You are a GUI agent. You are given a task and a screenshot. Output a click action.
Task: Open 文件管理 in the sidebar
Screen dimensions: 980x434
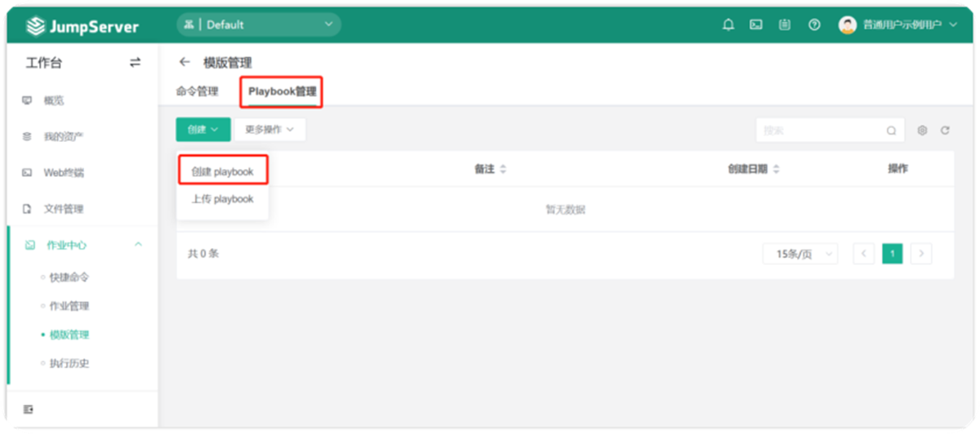click(64, 209)
